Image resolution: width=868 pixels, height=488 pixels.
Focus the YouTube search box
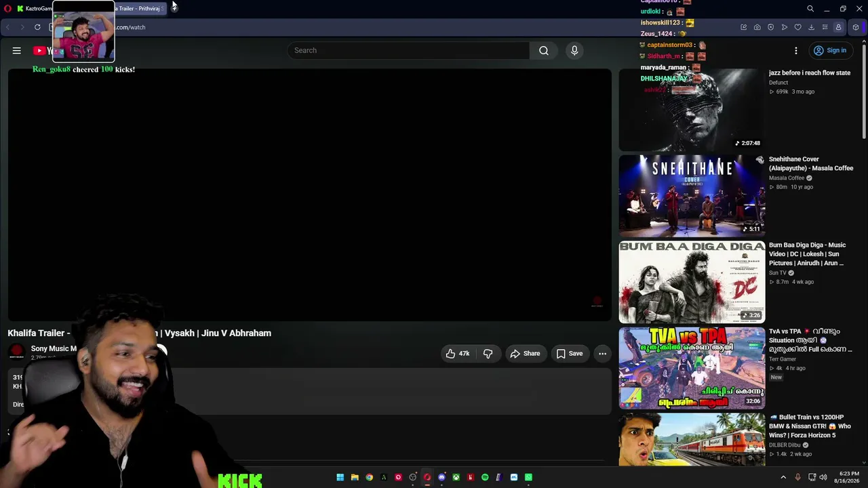pos(409,50)
